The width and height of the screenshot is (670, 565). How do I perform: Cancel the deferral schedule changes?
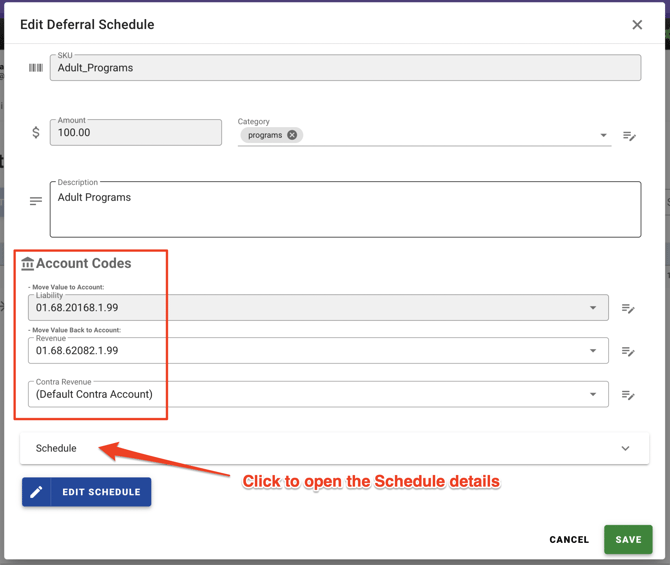569,540
